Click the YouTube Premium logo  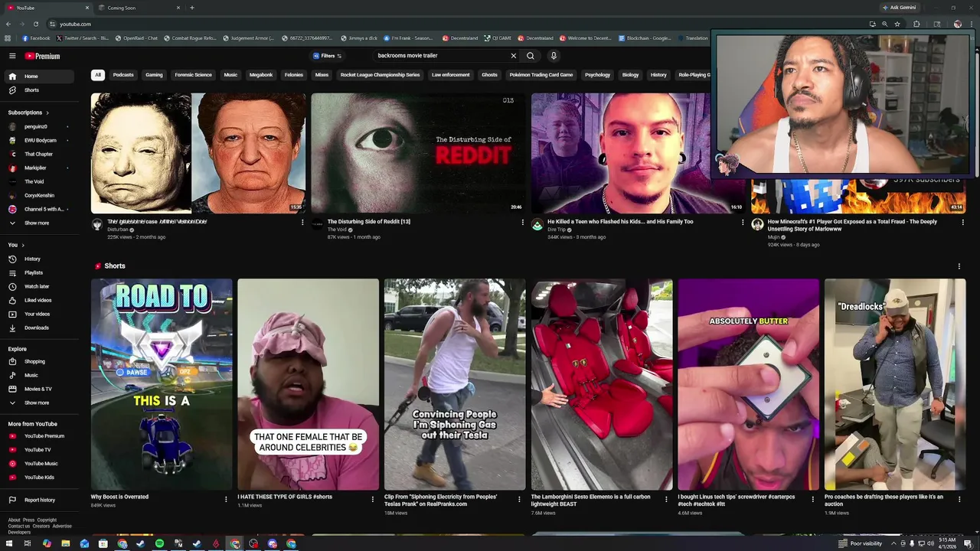coord(42,56)
